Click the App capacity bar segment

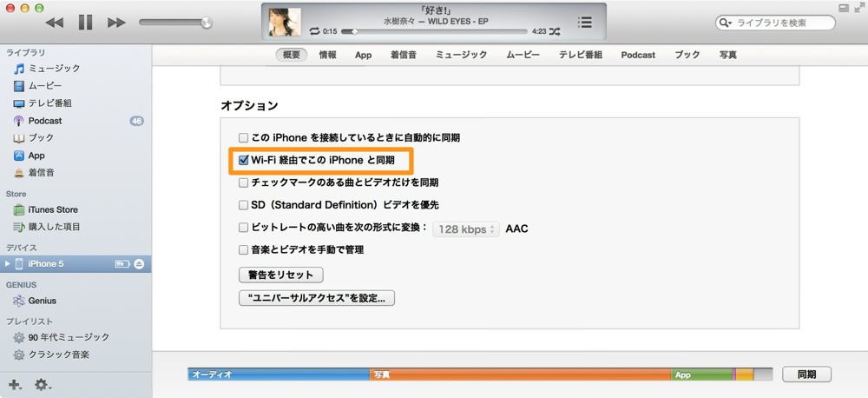(701, 375)
